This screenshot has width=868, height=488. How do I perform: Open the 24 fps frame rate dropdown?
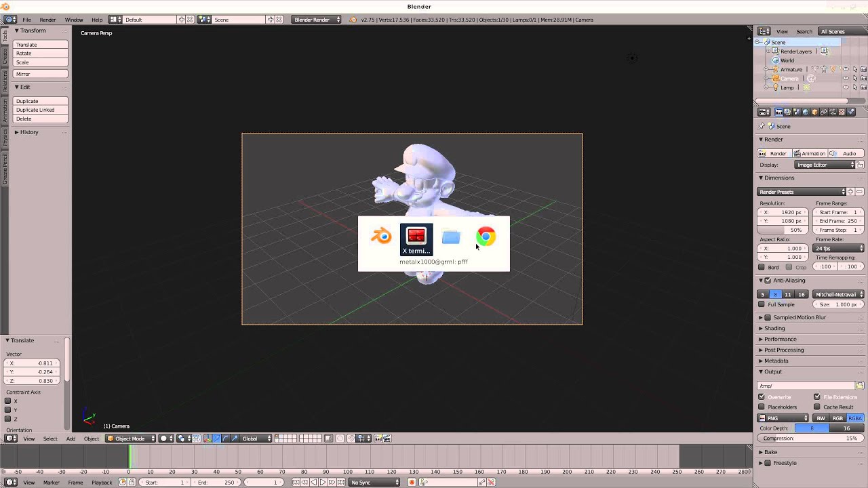coord(839,248)
